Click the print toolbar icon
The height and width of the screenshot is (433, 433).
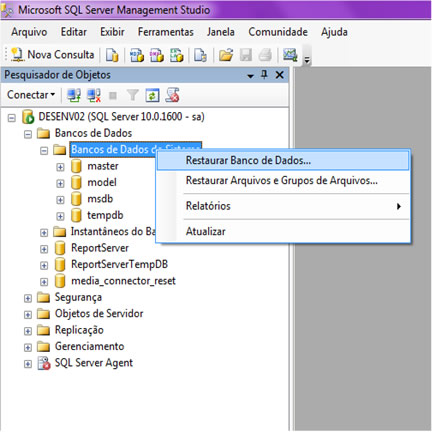265,55
